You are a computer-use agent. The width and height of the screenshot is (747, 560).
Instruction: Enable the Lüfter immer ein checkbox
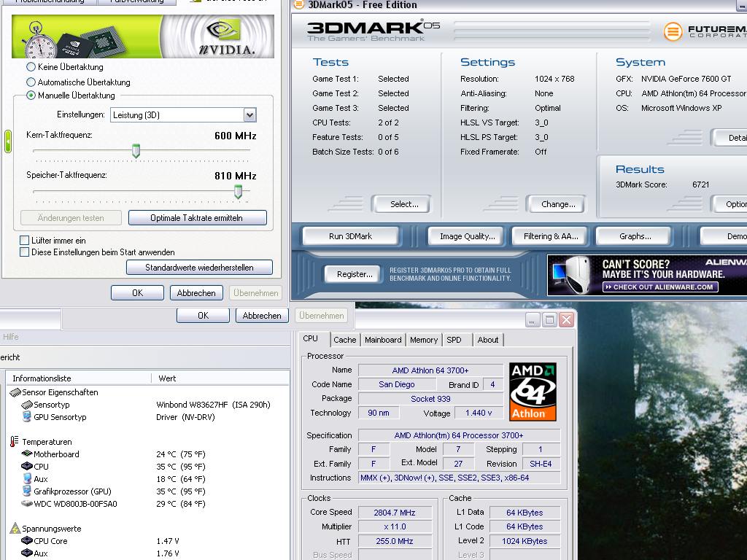(24, 240)
